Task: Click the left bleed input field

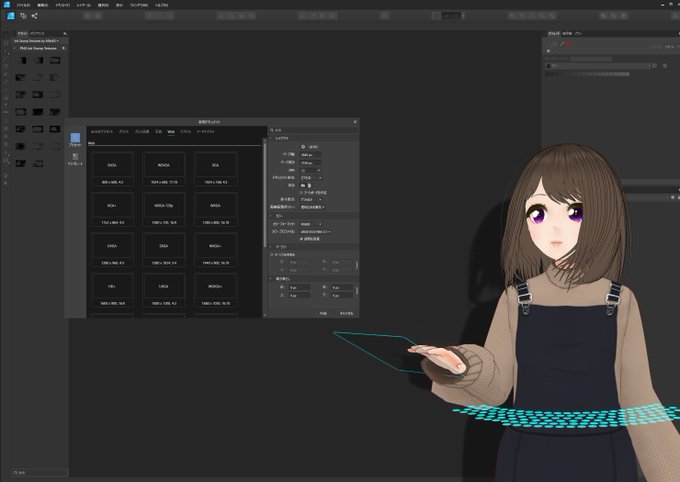Action: click(x=300, y=287)
